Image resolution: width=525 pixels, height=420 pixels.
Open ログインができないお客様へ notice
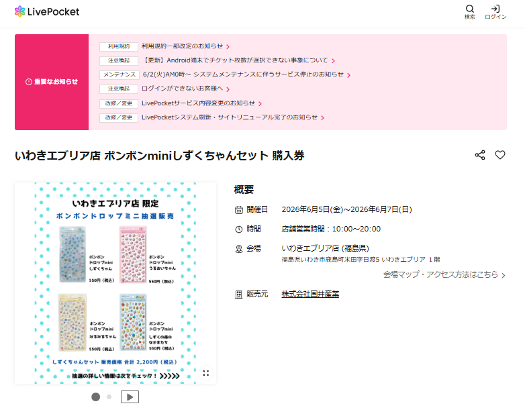pyautogui.click(x=182, y=89)
